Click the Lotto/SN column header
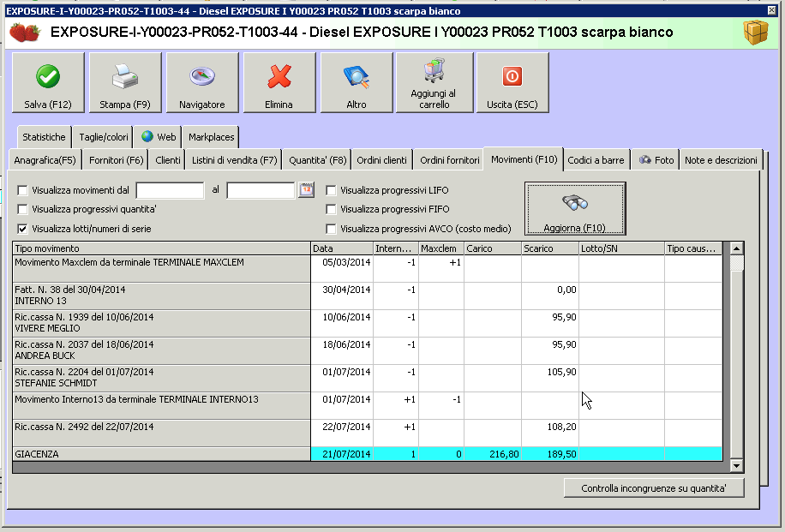Image resolution: width=785 pixels, height=532 pixels. [622, 248]
